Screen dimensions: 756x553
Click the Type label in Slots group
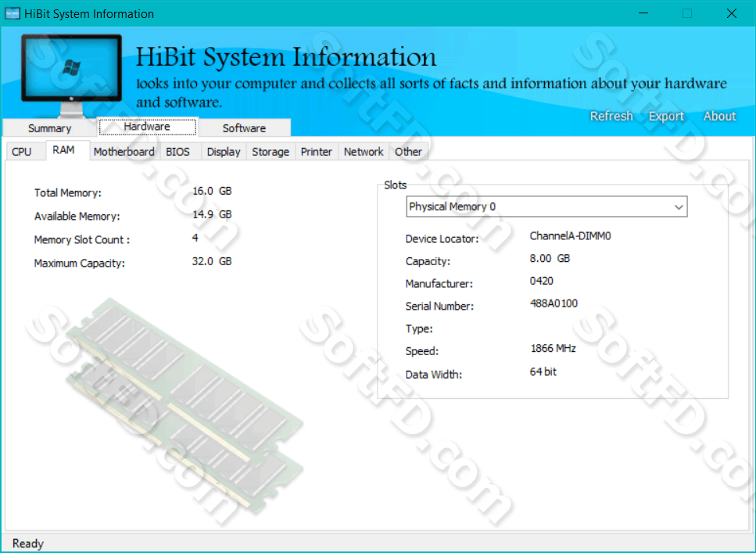(419, 329)
